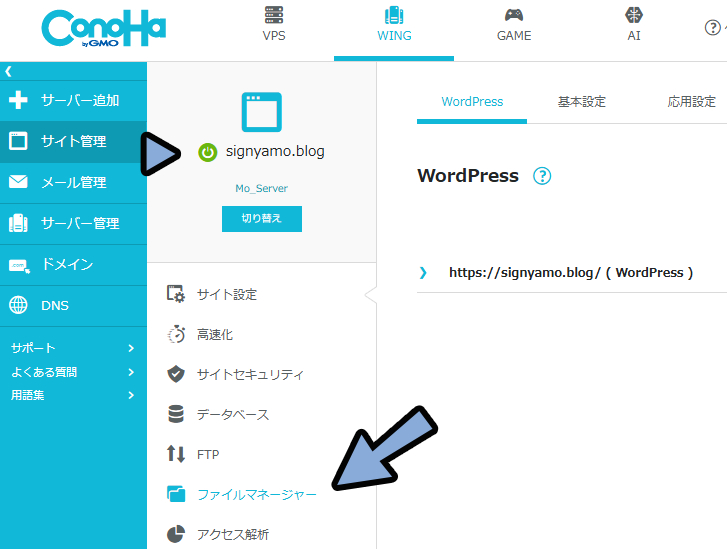Click the large site window icon above signyamo.blog

pyautogui.click(x=261, y=112)
